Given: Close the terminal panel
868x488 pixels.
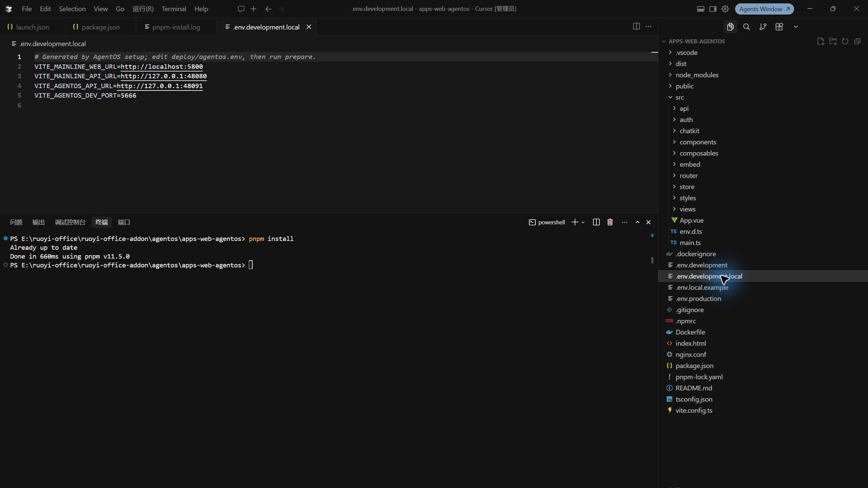Looking at the screenshot, I should point(648,222).
